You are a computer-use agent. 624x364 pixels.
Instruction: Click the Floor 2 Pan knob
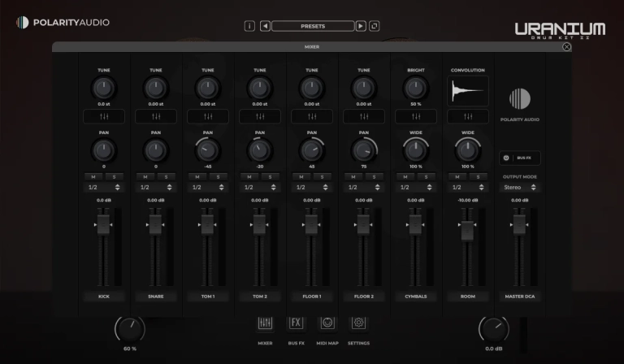[x=364, y=150]
